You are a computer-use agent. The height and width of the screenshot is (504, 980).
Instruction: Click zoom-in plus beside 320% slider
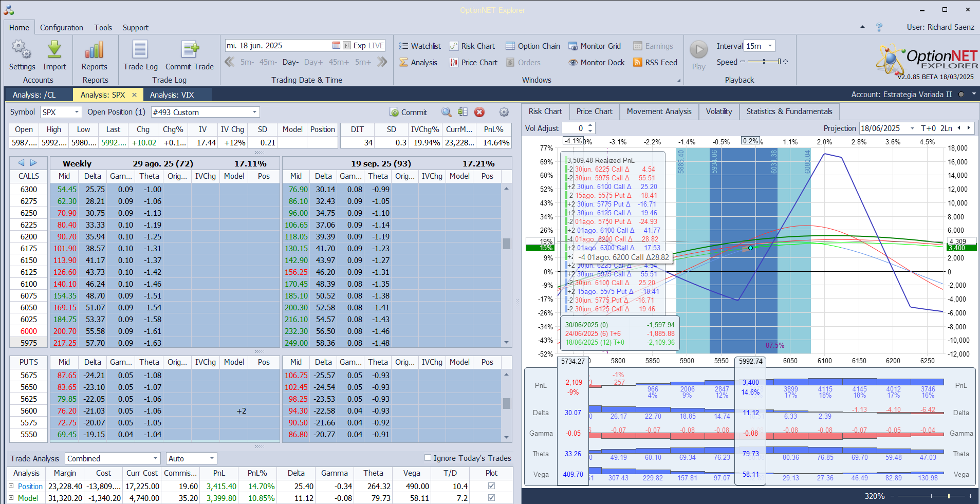click(x=970, y=496)
